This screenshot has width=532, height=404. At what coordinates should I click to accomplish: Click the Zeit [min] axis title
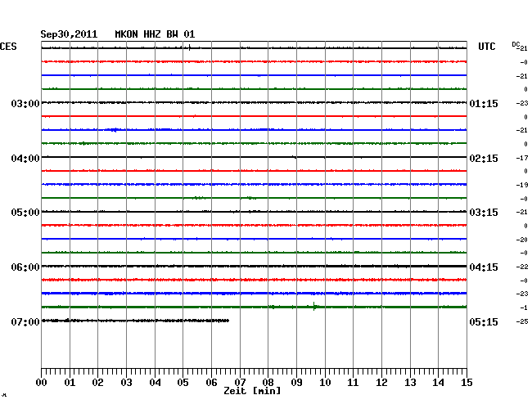[252, 391]
